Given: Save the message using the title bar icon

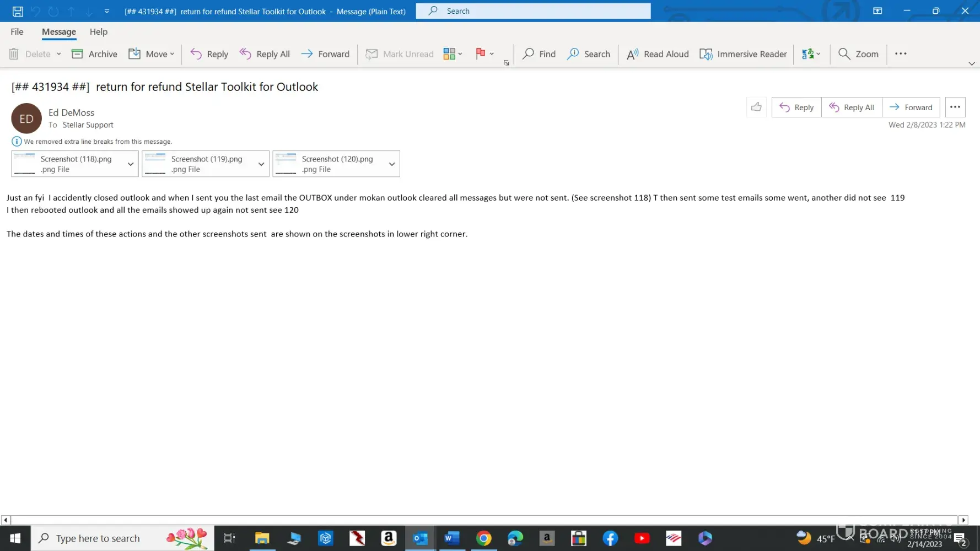Looking at the screenshot, I should (18, 11).
